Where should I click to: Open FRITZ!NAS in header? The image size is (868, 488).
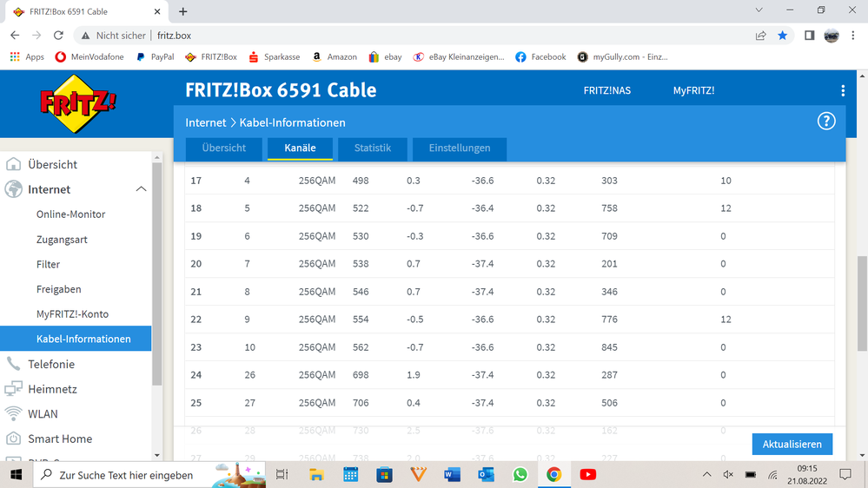pos(607,90)
